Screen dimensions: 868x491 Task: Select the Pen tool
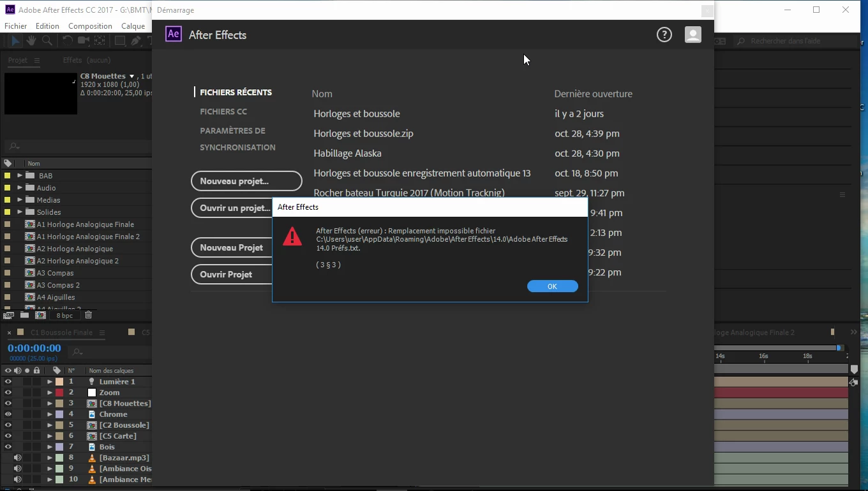click(136, 40)
